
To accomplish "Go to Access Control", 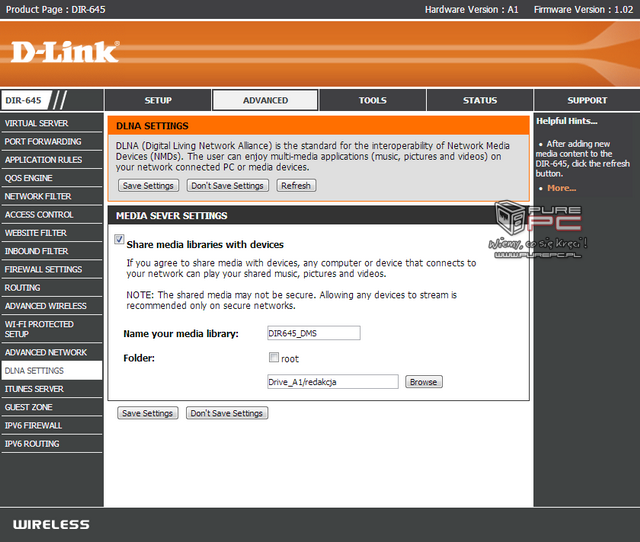I will 51,215.
